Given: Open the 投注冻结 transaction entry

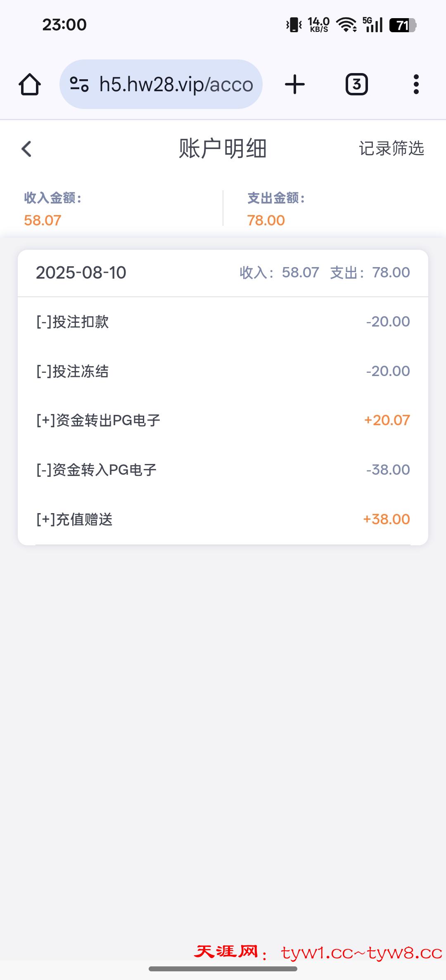Looking at the screenshot, I should pyautogui.click(x=223, y=371).
